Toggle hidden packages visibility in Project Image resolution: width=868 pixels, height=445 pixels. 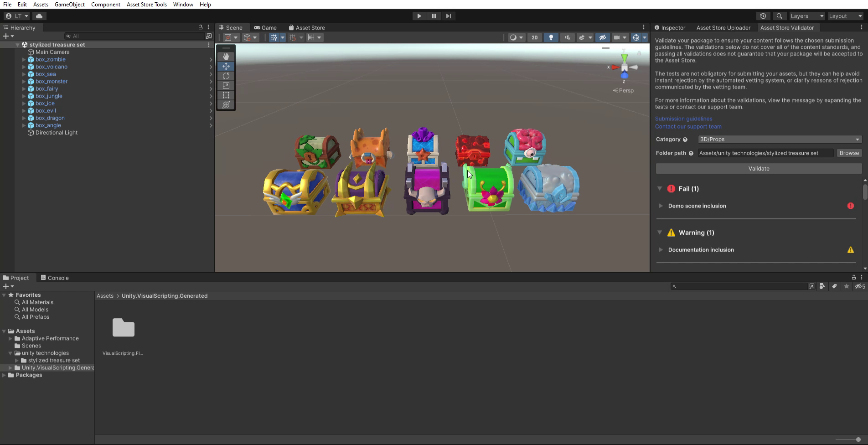click(x=860, y=286)
